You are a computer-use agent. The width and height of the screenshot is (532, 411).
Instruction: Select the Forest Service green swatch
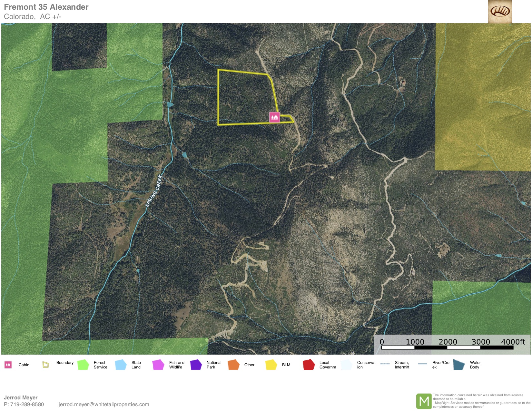tap(83, 365)
